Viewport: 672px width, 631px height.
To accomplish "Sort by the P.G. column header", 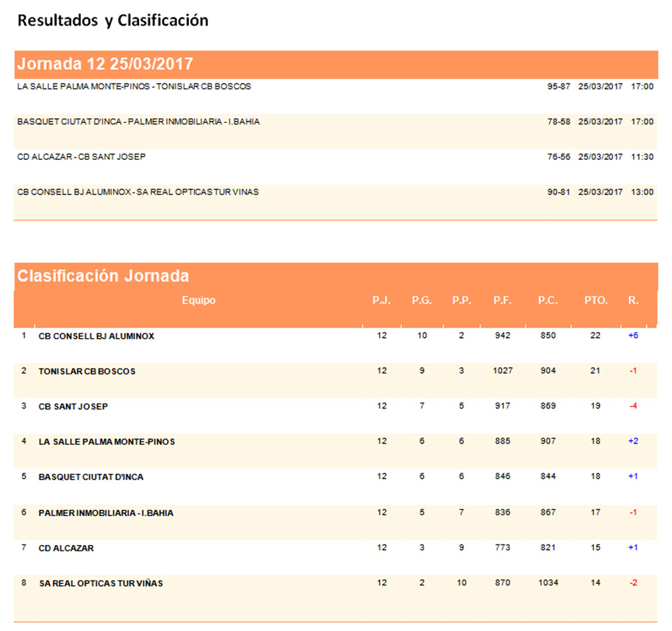I will click(422, 300).
